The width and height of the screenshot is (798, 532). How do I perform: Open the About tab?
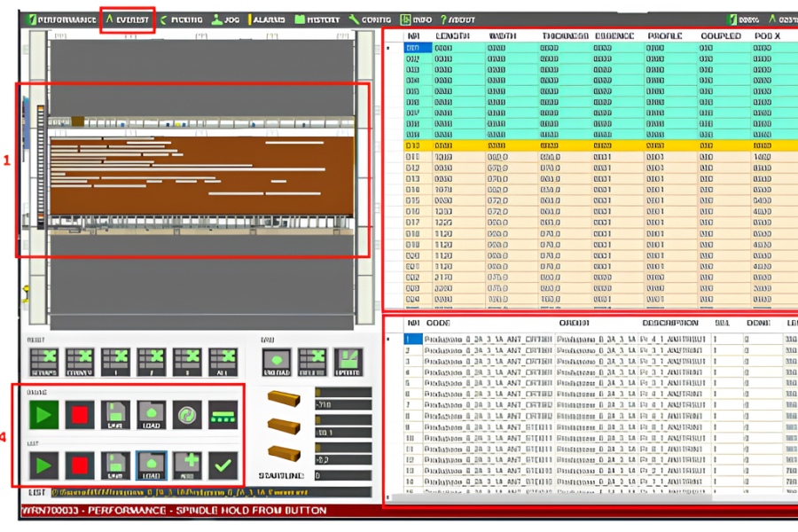pos(458,20)
